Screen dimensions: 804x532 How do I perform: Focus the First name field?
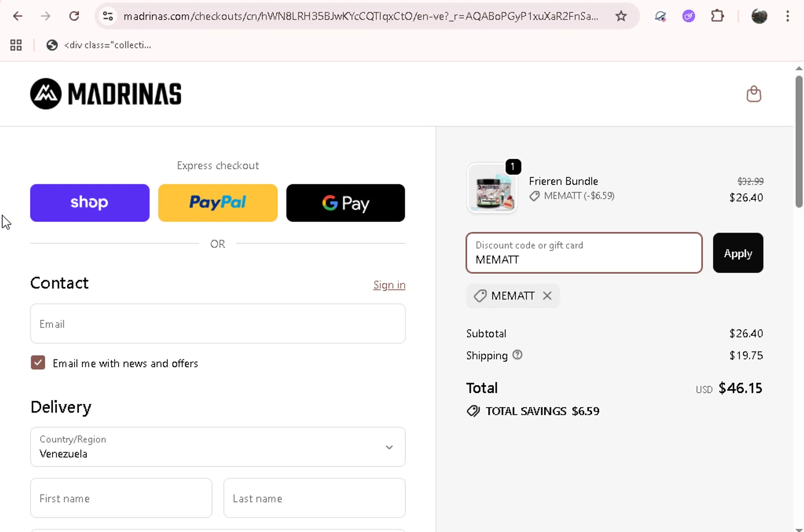pyautogui.click(x=121, y=498)
